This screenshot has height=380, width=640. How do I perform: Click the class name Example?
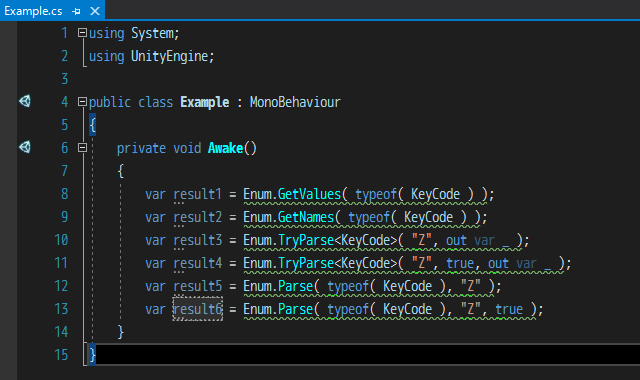204,102
